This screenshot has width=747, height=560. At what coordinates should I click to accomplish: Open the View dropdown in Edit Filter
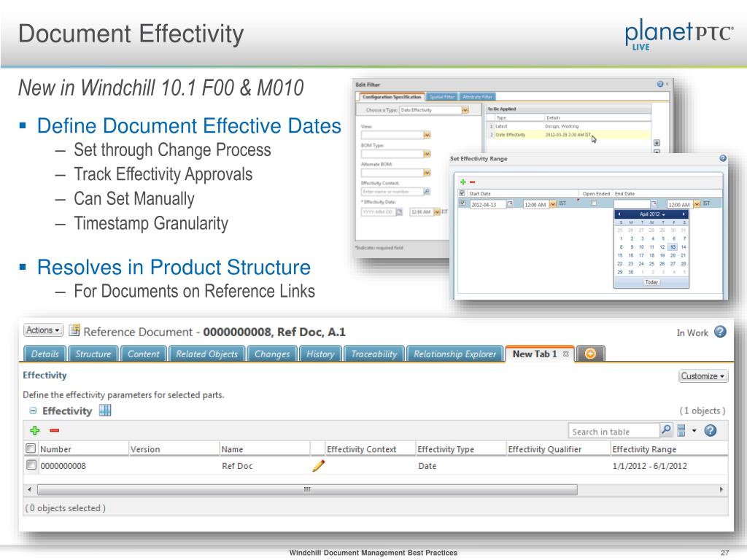click(427, 135)
